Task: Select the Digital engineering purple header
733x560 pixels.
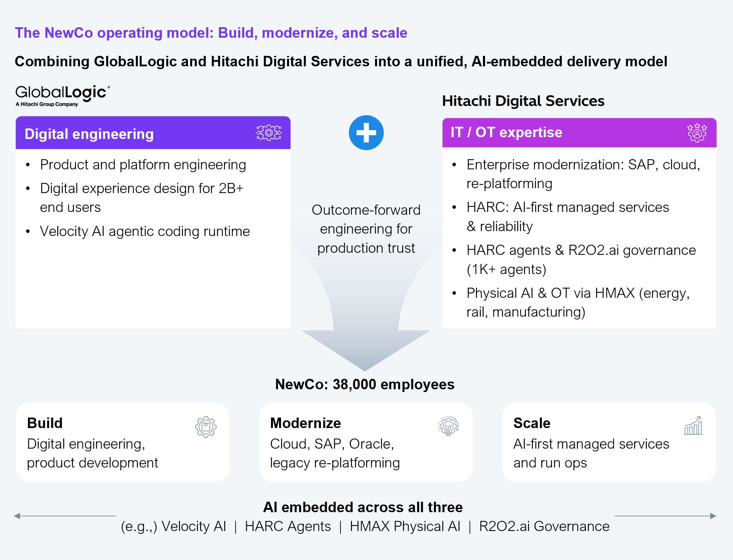Action: pos(153,133)
